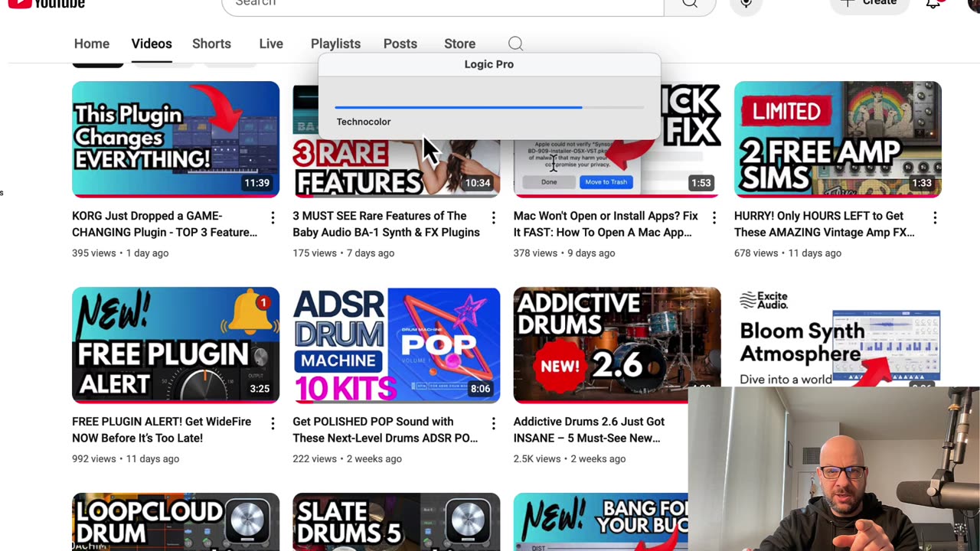The height and width of the screenshot is (551, 980).
Task: Click '395 views • 1 day ago' text
Action: (120, 253)
